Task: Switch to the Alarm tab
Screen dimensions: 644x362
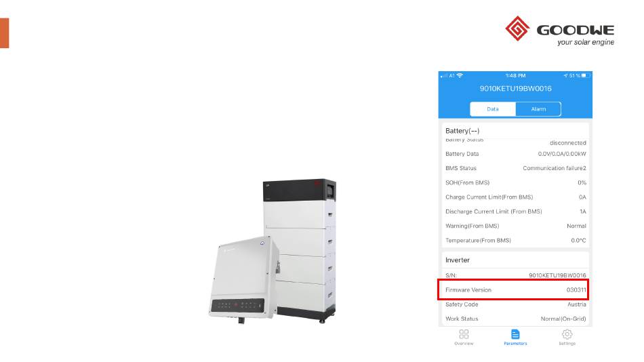Action: point(538,109)
